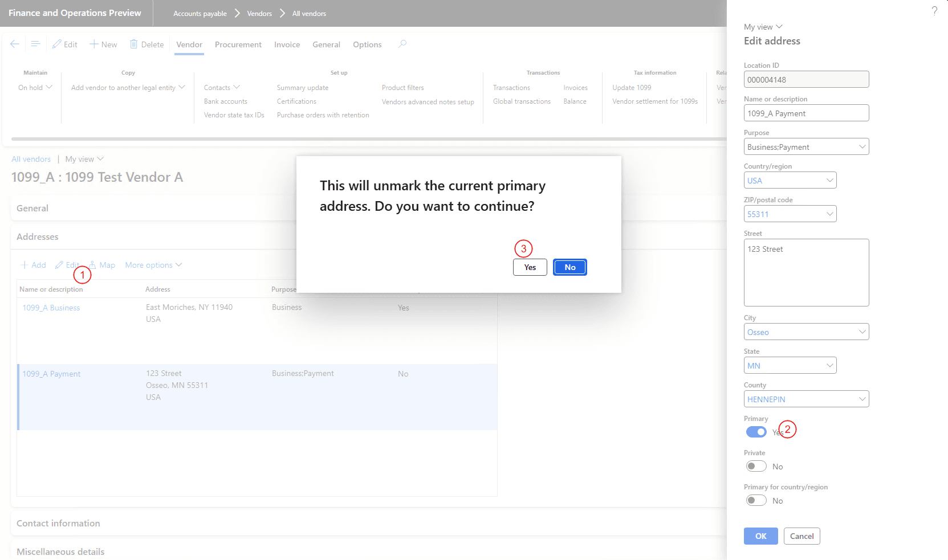Cancel the Edit address pane
The height and width of the screenshot is (560, 948).
point(802,536)
